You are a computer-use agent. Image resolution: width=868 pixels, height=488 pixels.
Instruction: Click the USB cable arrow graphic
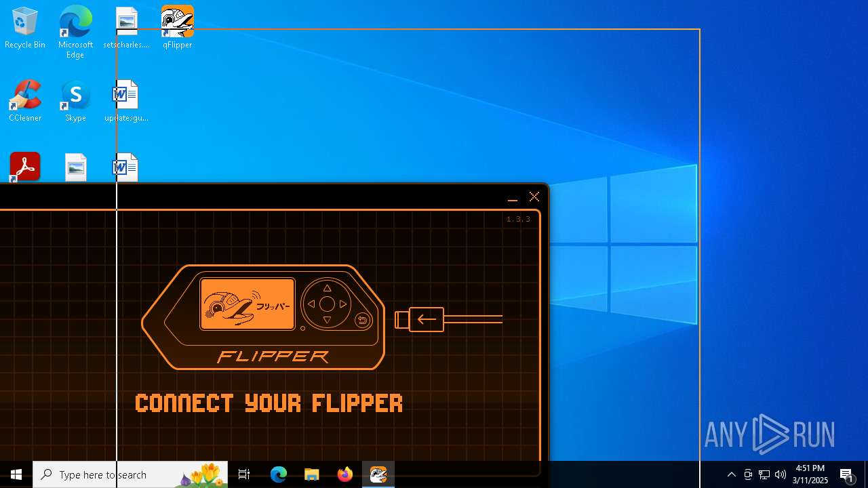[449, 319]
